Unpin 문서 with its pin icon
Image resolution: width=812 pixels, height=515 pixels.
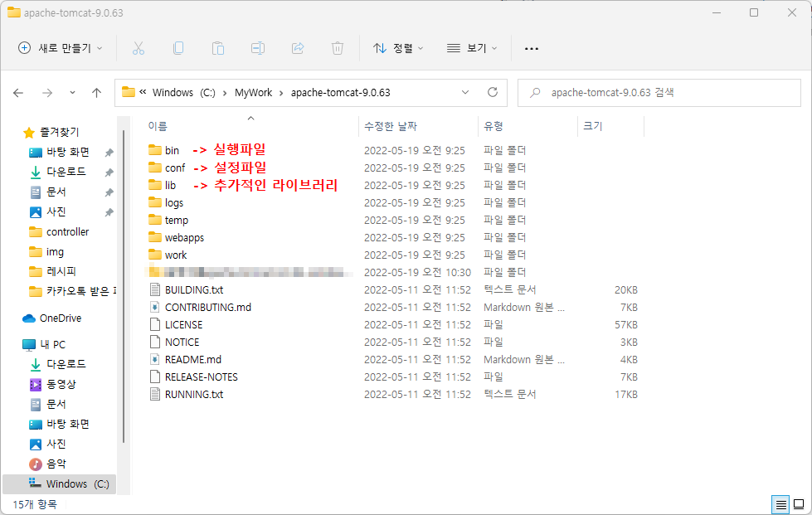109,192
